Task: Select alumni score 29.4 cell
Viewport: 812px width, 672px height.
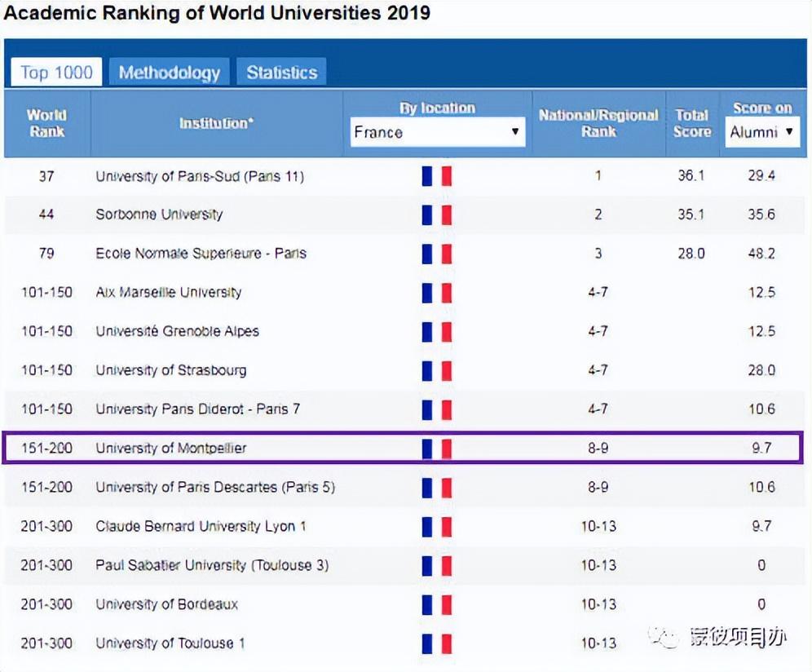Action: pyautogui.click(x=761, y=175)
